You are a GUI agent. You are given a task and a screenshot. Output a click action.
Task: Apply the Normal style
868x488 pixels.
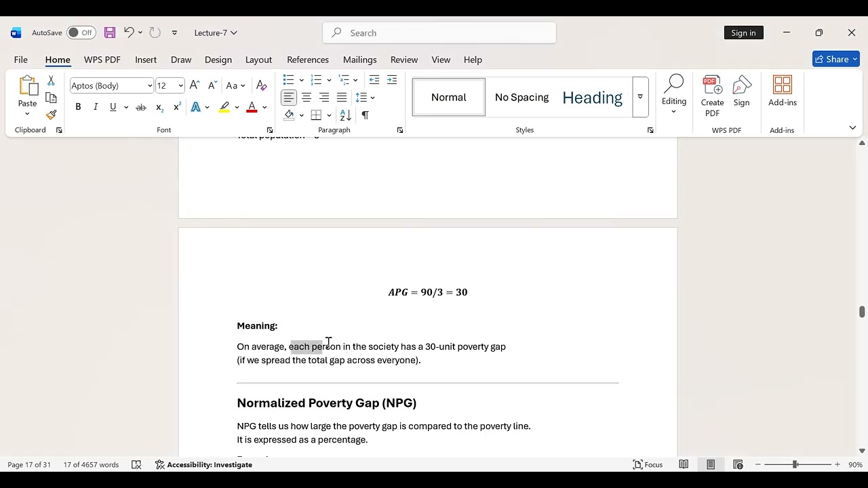pos(449,97)
